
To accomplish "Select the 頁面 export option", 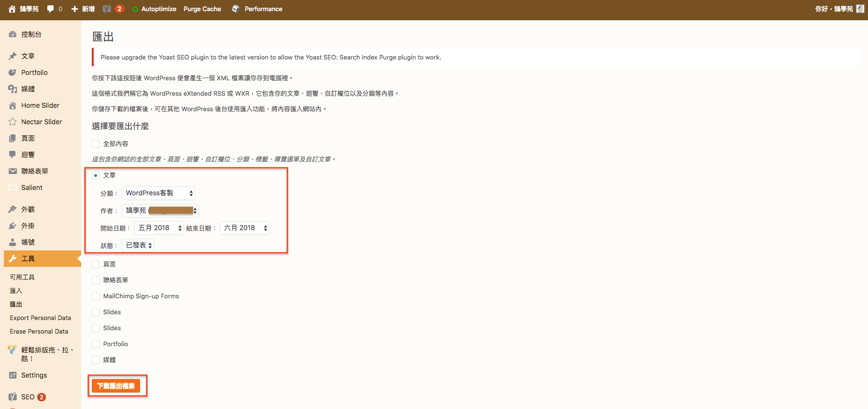I will click(x=96, y=264).
